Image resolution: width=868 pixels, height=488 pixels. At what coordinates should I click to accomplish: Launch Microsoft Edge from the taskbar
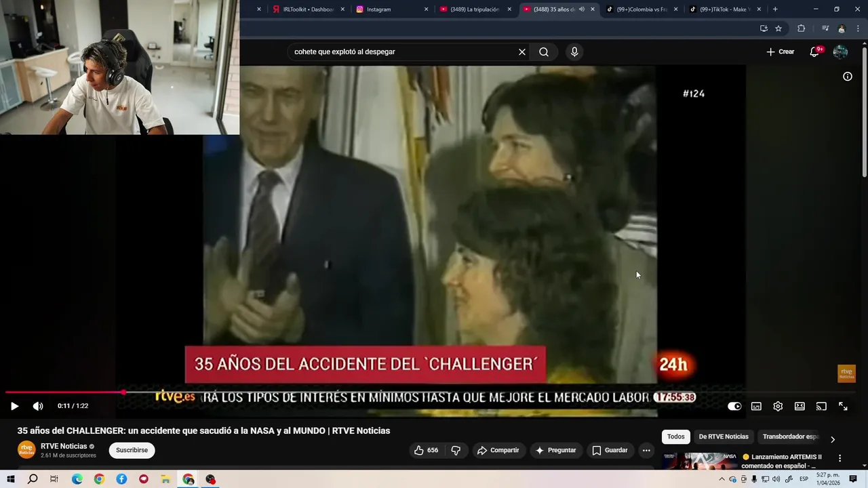click(77, 479)
